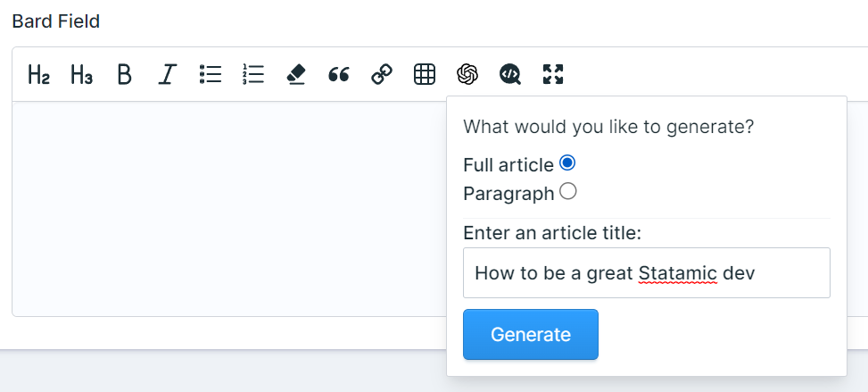The width and height of the screenshot is (868, 392).
Task: Toggle bold formatting
Action: [x=125, y=74]
